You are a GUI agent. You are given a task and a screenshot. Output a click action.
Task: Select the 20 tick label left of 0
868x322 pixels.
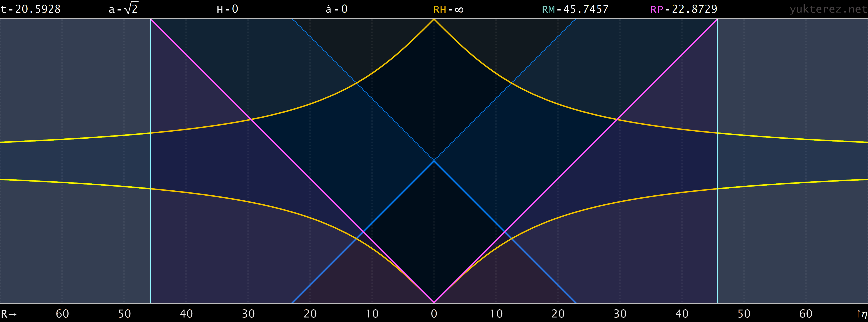point(310,314)
